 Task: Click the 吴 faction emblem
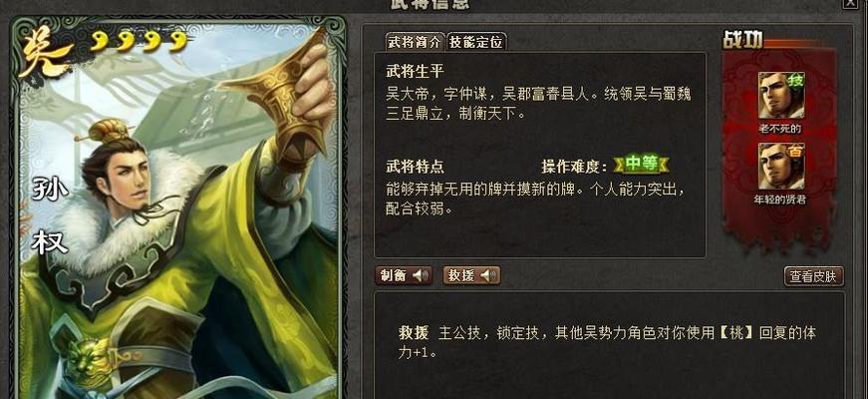[44, 53]
